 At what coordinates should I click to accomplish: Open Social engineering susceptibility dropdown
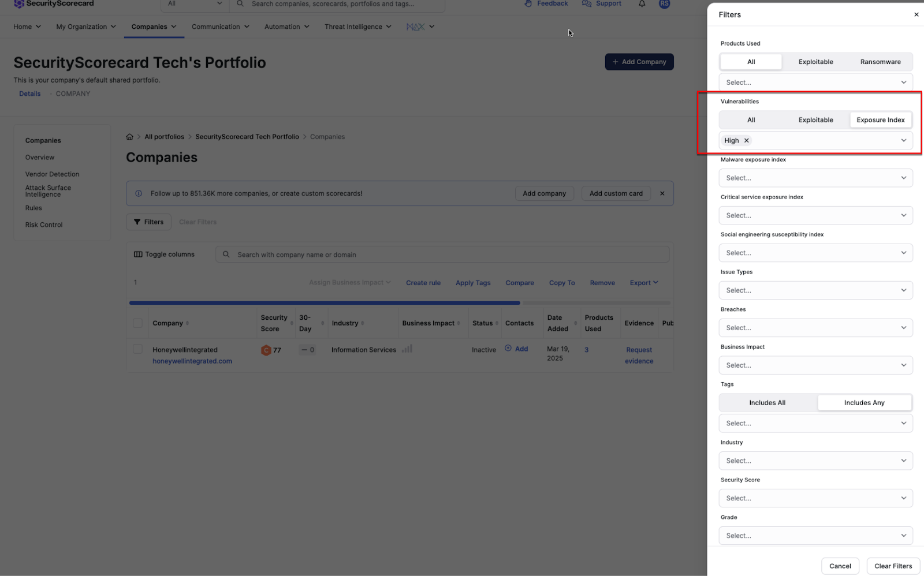pos(815,253)
